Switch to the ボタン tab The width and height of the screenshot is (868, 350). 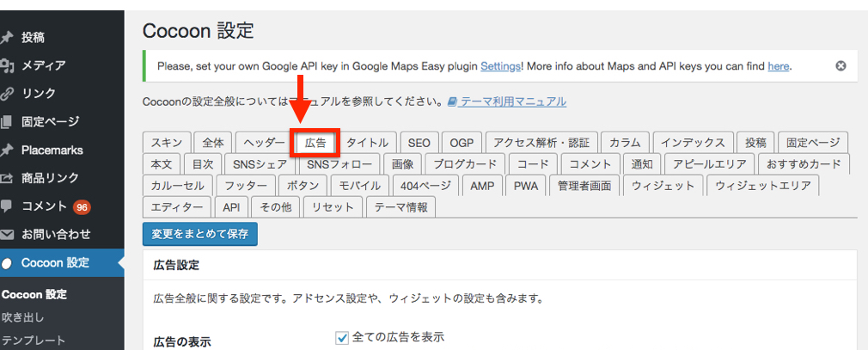pos(303,186)
